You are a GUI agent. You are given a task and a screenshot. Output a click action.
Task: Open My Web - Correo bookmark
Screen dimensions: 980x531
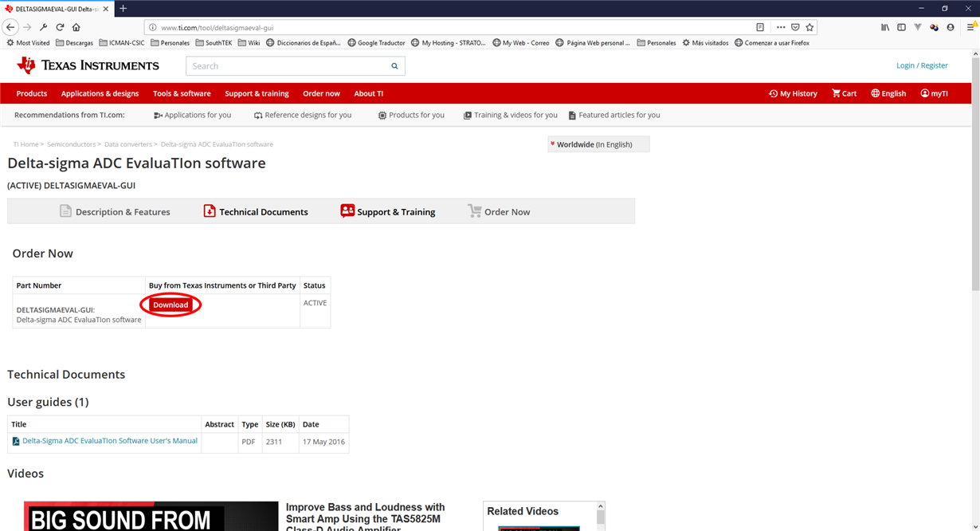[521, 43]
